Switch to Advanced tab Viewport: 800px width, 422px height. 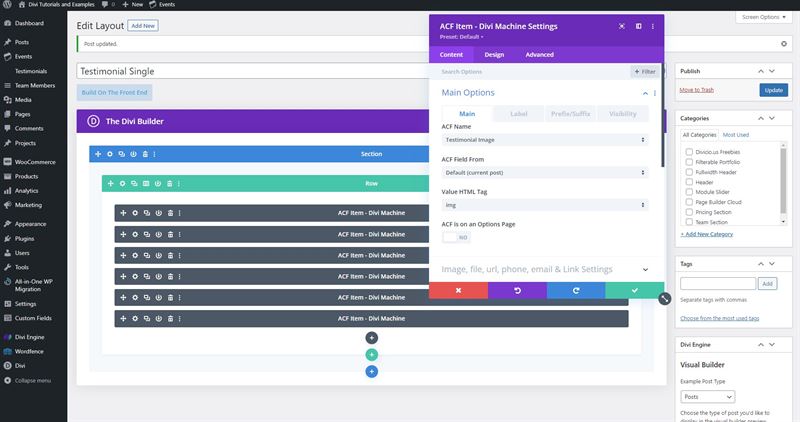539,55
